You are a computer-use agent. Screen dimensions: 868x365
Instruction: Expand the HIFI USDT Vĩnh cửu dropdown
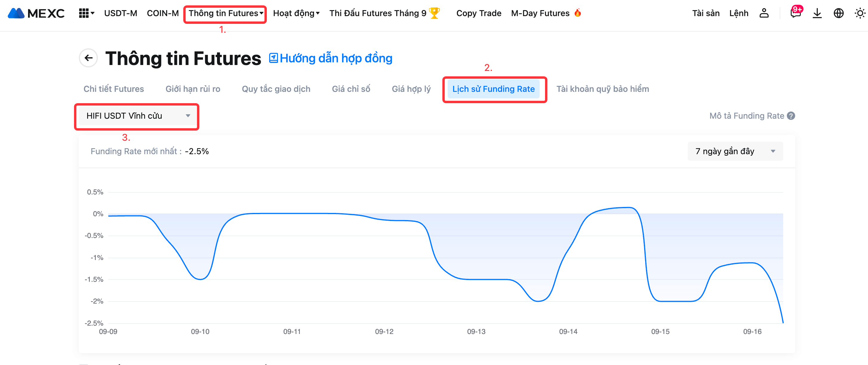pyautogui.click(x=136, y=116)
